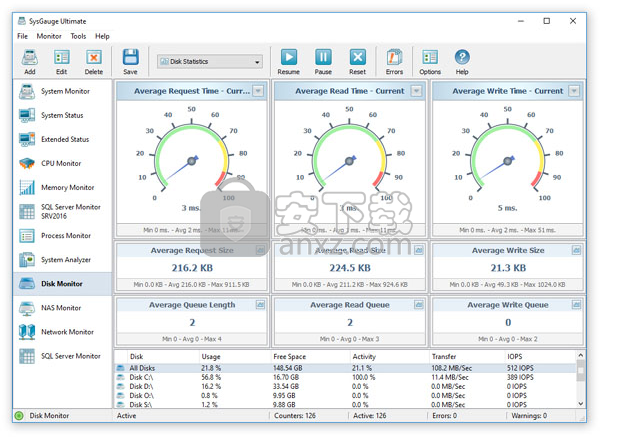This screenshot has width=617, height=438.
Task: Click the chart icon on Average Write Queue
Action: click(576, 305)
